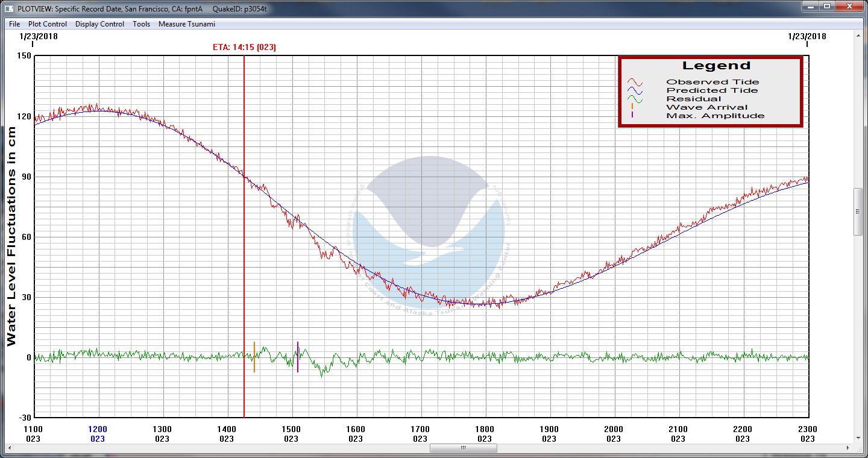The height and width of the screenshot is (458, 868).
Task: Open the Display Control menu
Action: point(99,24)
